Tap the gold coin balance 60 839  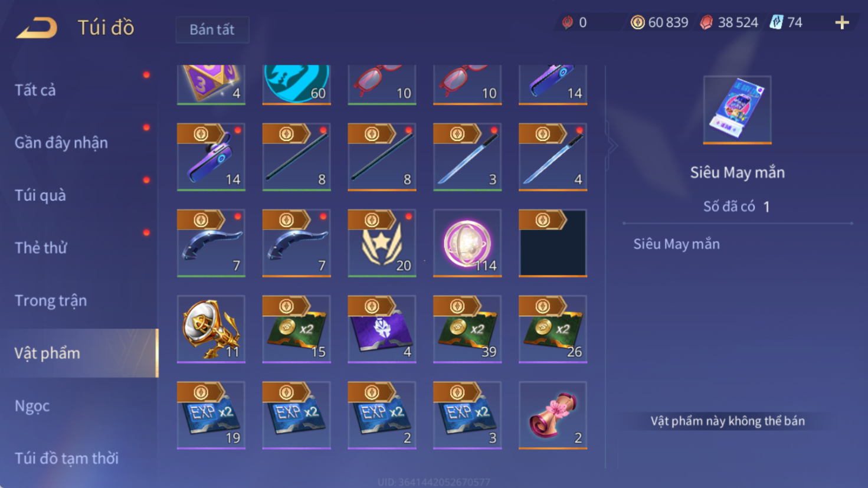[659, 22]
